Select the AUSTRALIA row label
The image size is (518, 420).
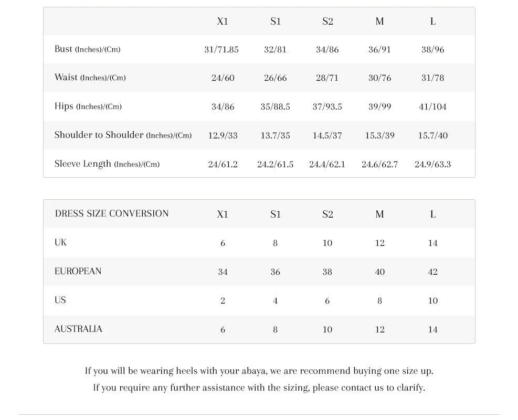point(78,329)
